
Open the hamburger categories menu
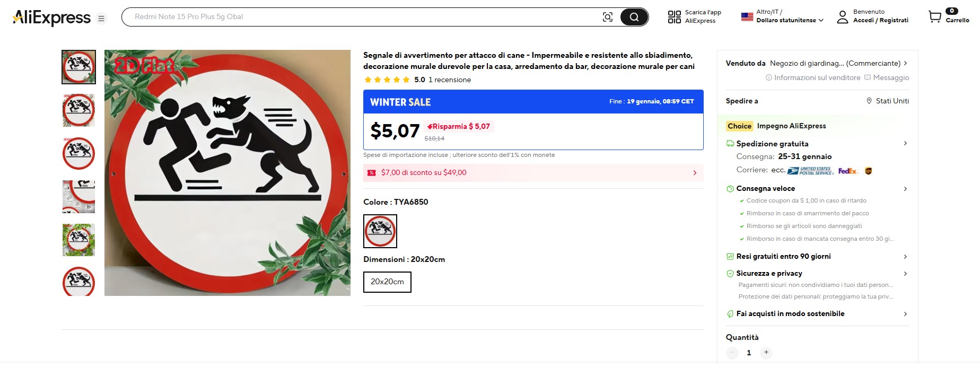point(101,19)
